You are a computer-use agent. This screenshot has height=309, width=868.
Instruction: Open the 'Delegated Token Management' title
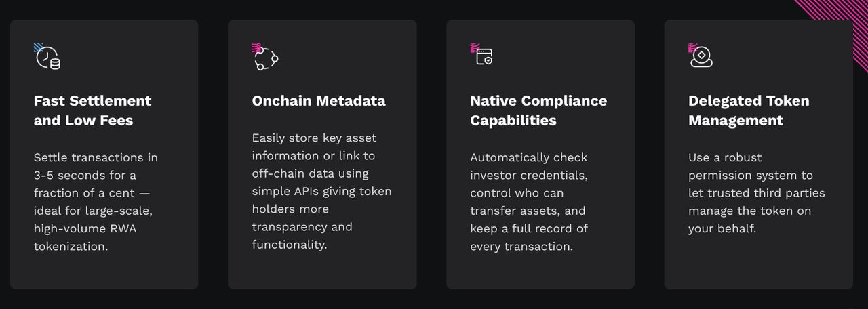click(x=749, y=110)
